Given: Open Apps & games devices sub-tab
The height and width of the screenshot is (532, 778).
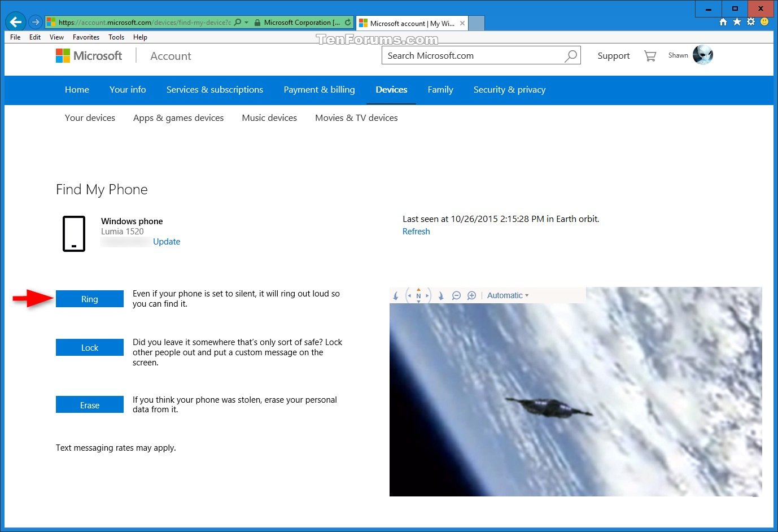Looking at the screenshot, I should (x=178, y=118).
